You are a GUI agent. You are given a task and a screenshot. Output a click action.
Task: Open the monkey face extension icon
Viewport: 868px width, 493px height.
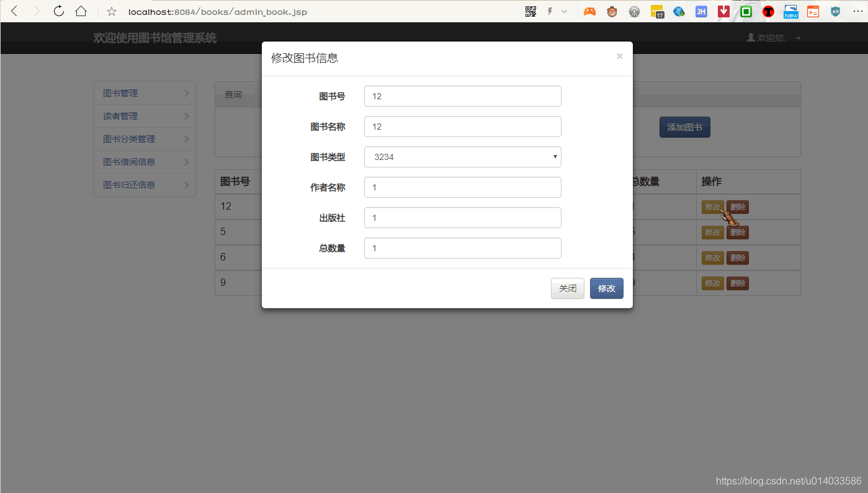point(612,11)
